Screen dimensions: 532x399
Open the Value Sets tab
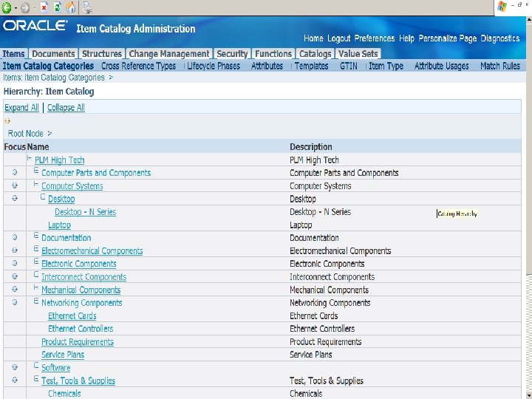[x=358, y=54]
